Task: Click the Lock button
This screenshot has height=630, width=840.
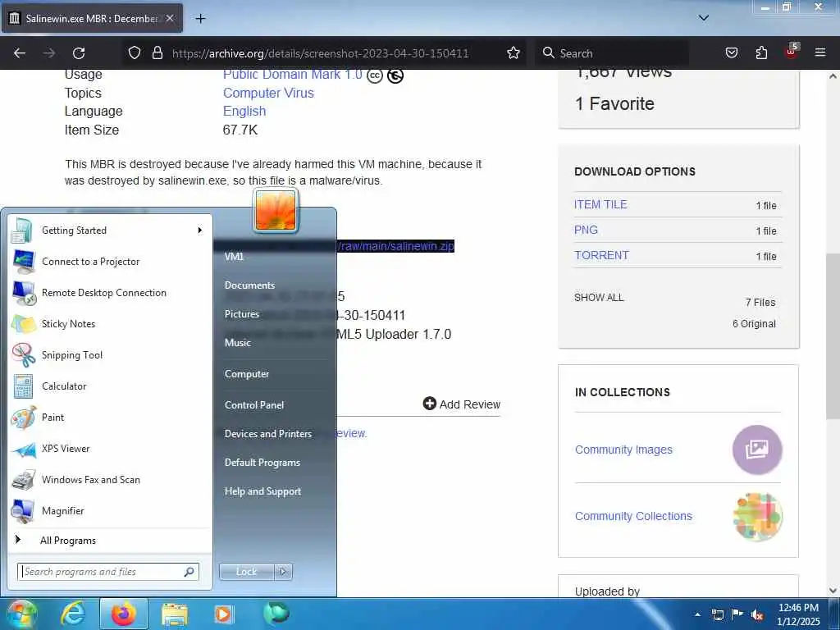Action: coord(247,572)
